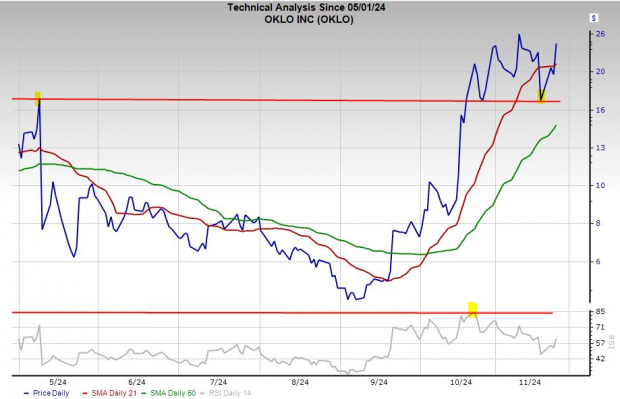Click the 10/24 date label on the x-axis
Screen dimensions: 620x399
[x=461, y=382]
